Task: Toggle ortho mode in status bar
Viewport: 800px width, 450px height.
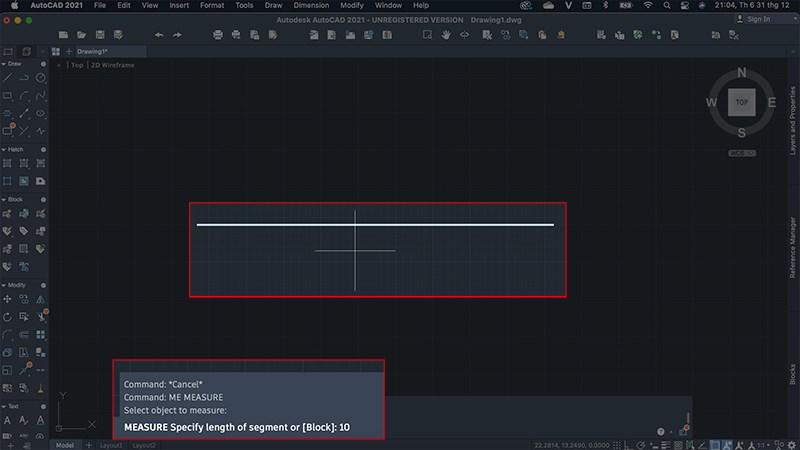Action: (629, 445)
